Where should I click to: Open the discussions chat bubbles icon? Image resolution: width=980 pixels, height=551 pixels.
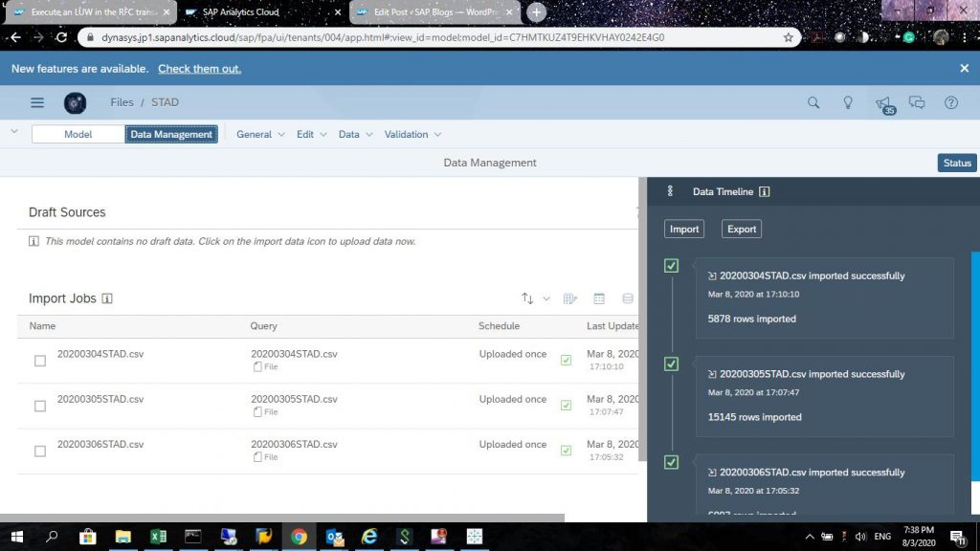917,102
